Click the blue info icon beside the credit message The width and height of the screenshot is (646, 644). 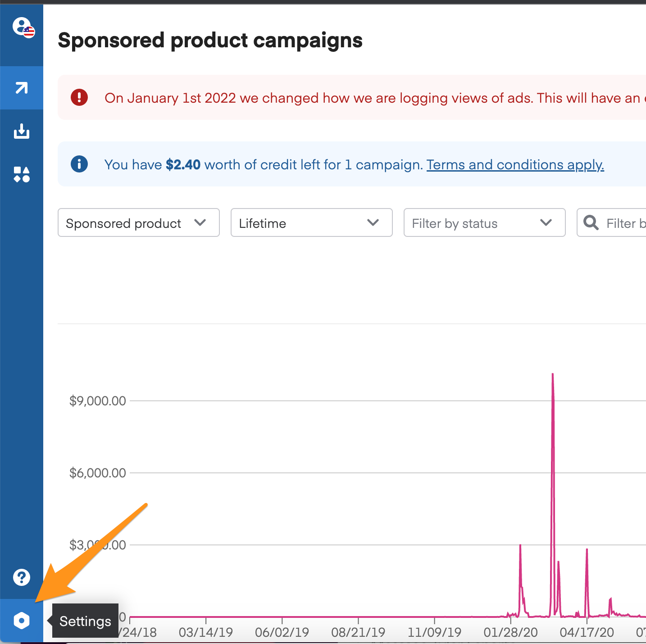coord(79,164)
